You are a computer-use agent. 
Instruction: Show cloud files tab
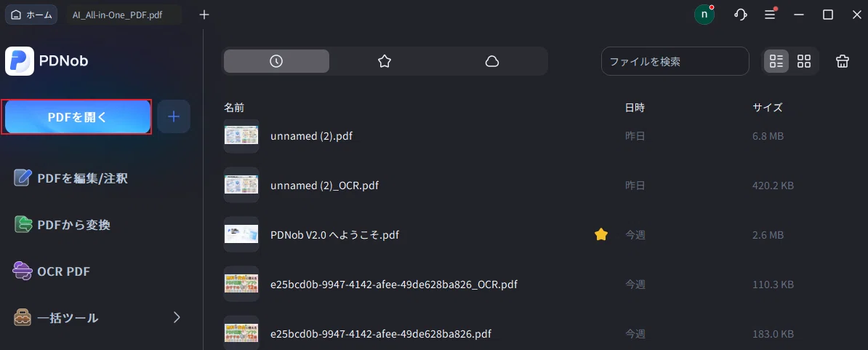492,61
